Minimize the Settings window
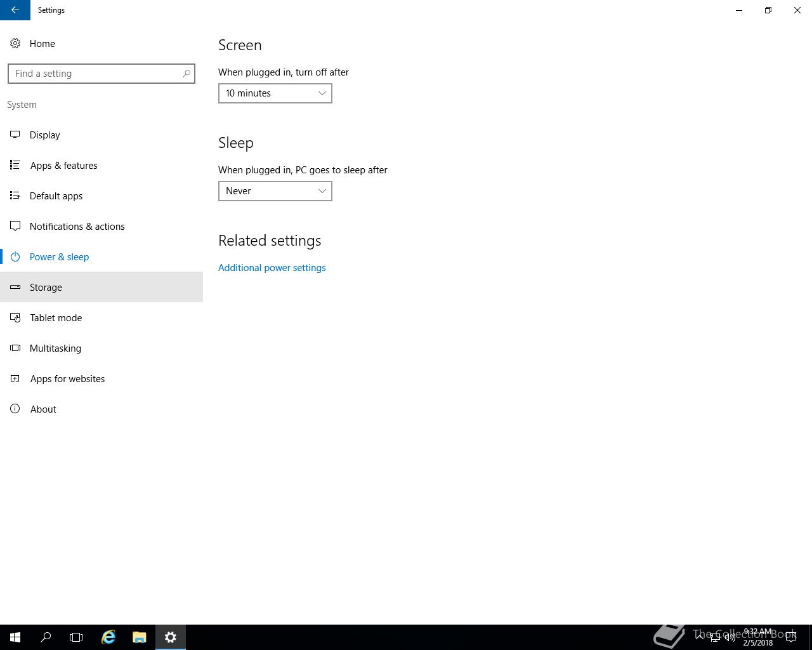812x650 pixels. click(x=739, y=10)
